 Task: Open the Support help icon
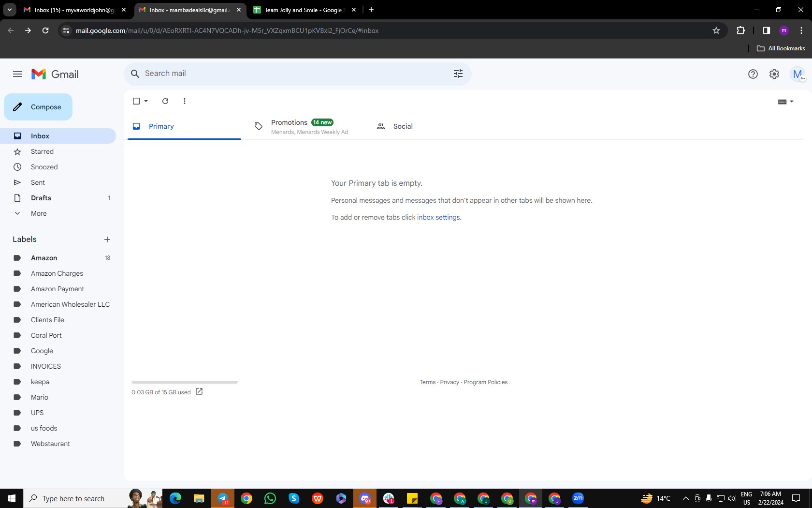coord(753,74)
